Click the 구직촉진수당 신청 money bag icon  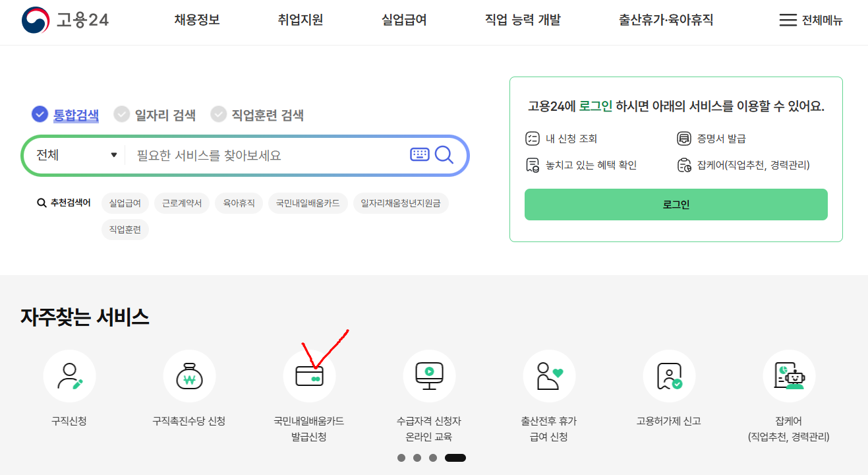(x=189, y=376)
